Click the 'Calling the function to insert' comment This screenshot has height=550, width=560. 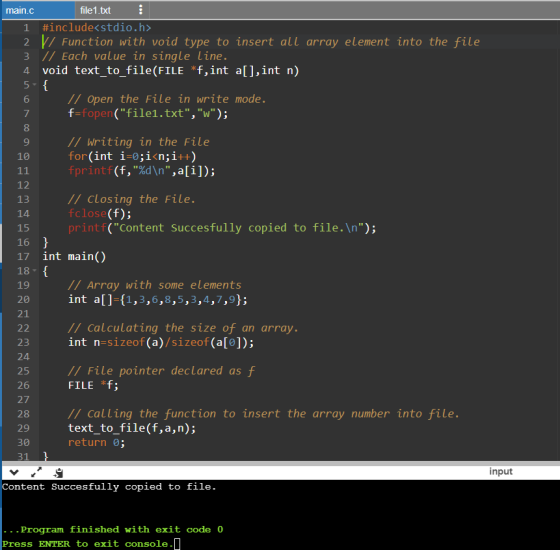pyautogui.click(x=264, y=414)
